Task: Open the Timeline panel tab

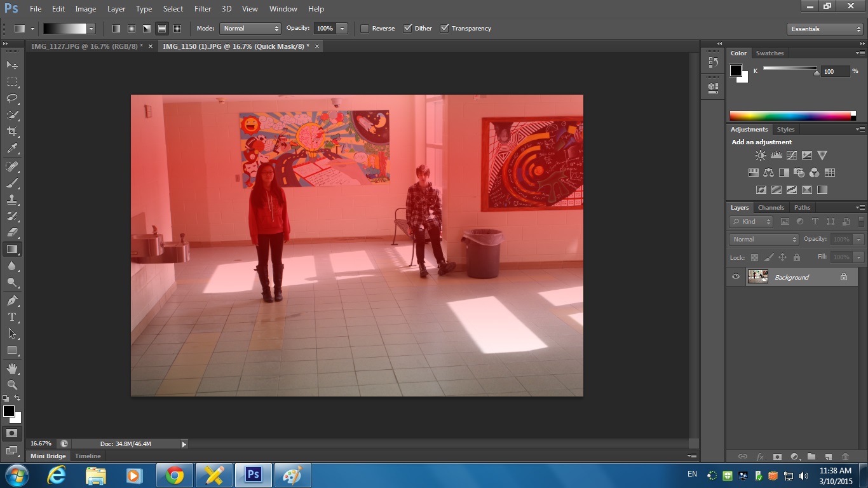Action: (x=88, y=456)
